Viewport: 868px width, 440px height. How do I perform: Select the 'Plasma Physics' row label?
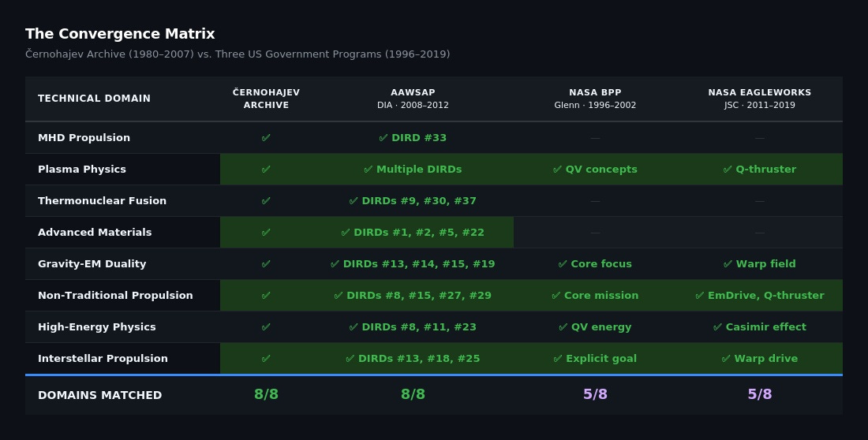click(x=82, y=170)
